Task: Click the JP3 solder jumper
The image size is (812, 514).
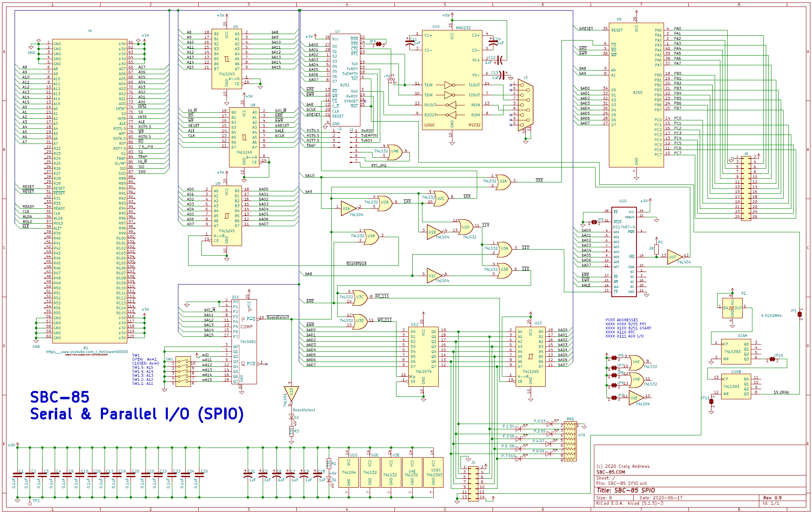Action: tap(379, 44)
